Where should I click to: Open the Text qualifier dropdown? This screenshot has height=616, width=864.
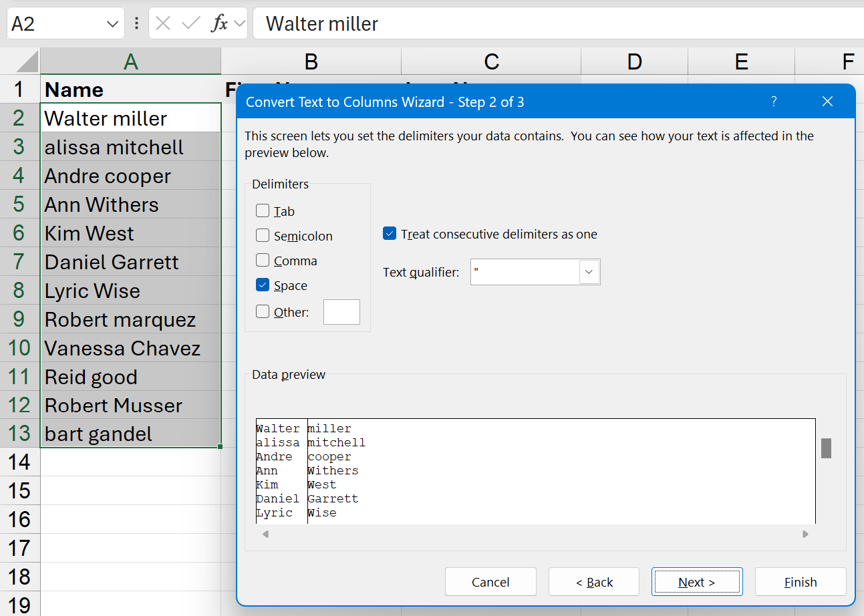(x=589, y=271)
